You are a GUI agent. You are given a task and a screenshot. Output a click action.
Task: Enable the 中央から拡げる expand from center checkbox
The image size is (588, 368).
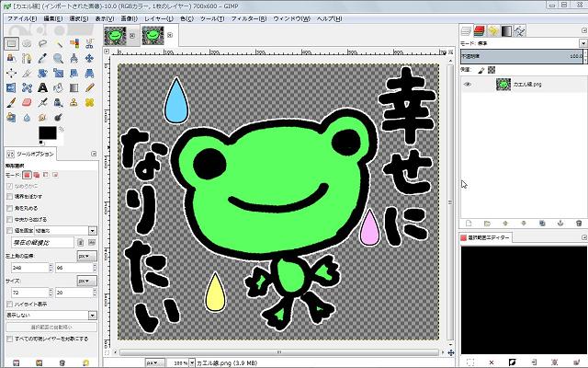point(10,219)
